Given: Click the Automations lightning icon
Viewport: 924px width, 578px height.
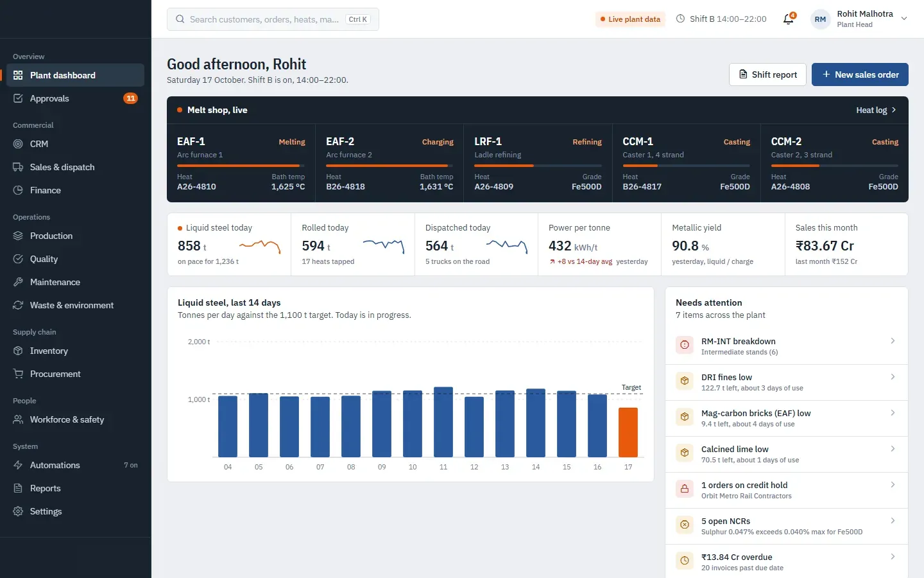Looking at the screenshot, I should 18,465.
